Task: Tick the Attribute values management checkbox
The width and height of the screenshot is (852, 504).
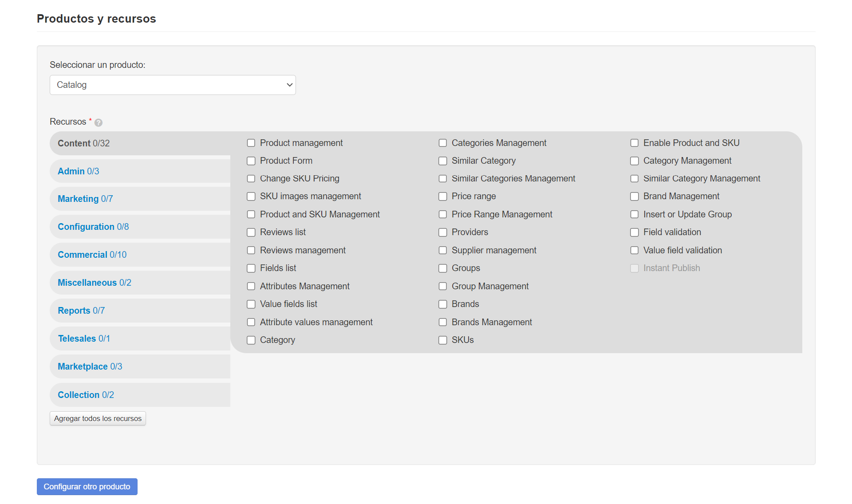Action: pyautogui.click(x=251, y=322)
